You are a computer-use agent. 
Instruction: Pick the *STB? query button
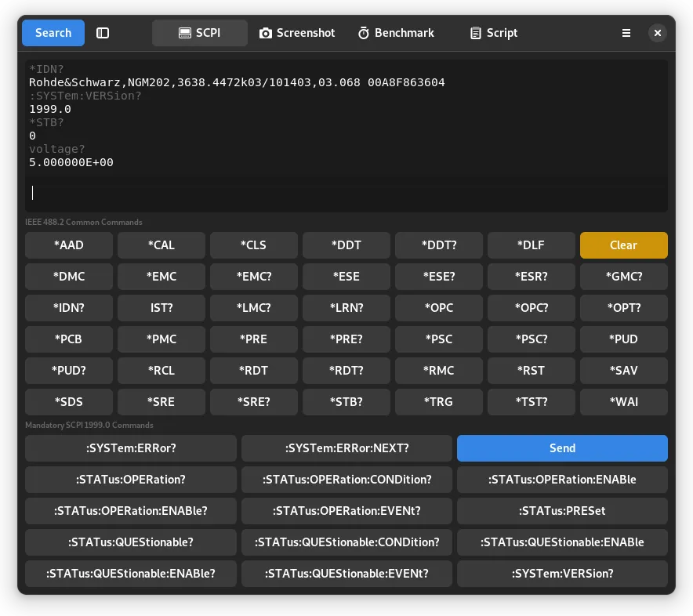346,402
